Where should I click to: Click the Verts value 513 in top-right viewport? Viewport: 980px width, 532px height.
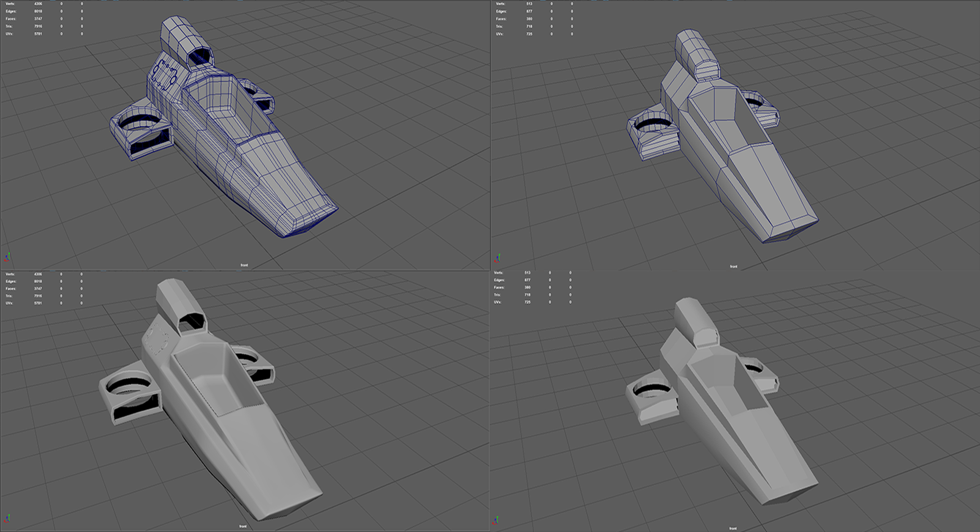(529, 4)
